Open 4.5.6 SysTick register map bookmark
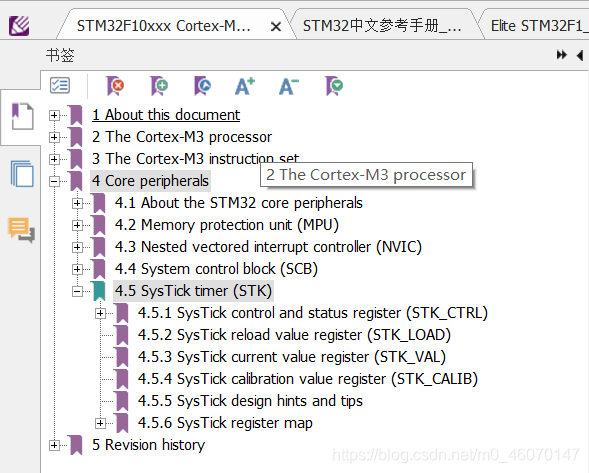The image size is (589, 473). (x=225, y=423)
